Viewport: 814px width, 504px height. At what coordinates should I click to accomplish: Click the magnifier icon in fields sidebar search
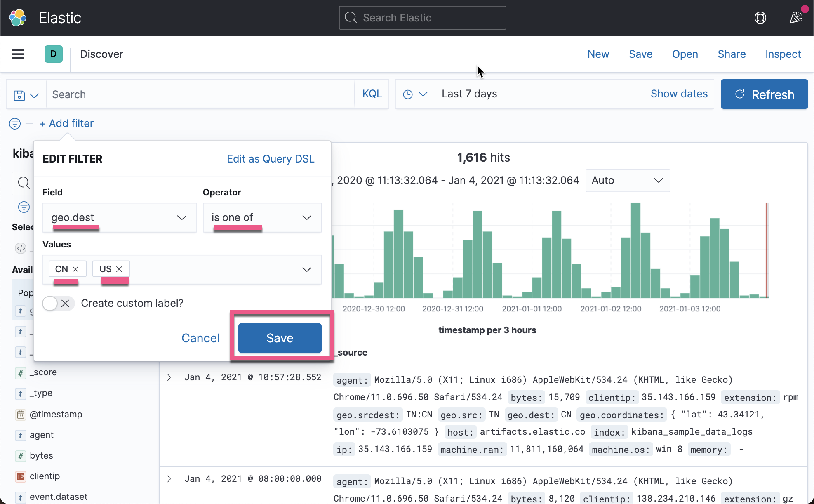pyautogui.click(x=23, y=183)
